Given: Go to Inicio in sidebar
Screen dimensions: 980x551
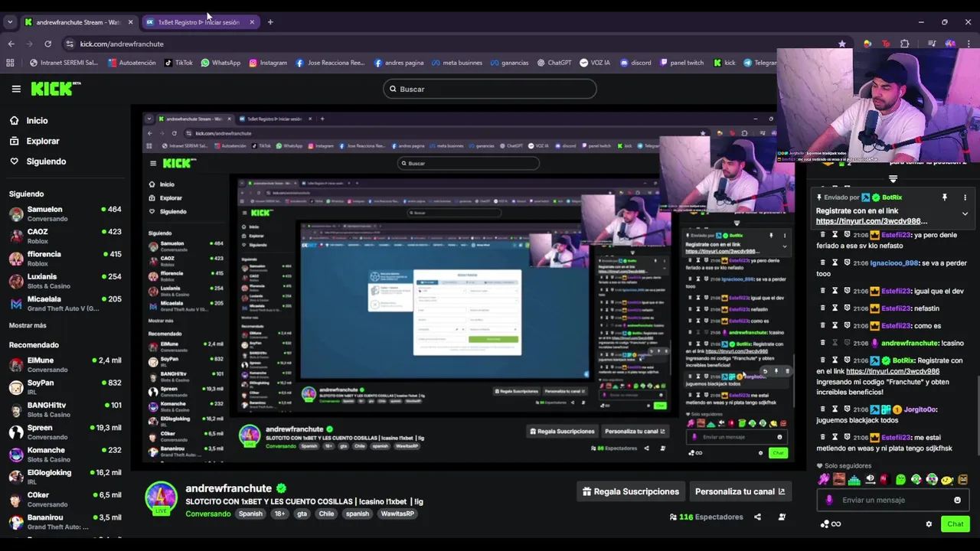Looking at the screenshot, I should [x=29, y=120].
